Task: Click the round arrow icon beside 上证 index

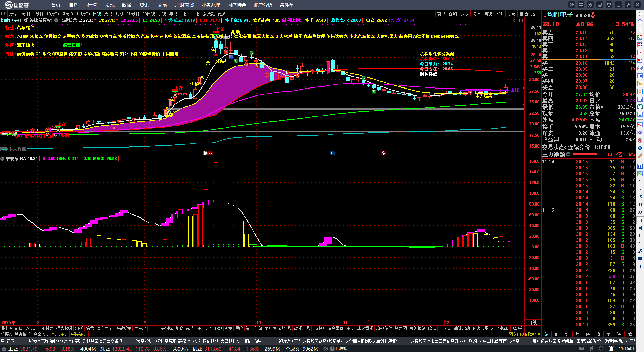Action: (4, 349)
